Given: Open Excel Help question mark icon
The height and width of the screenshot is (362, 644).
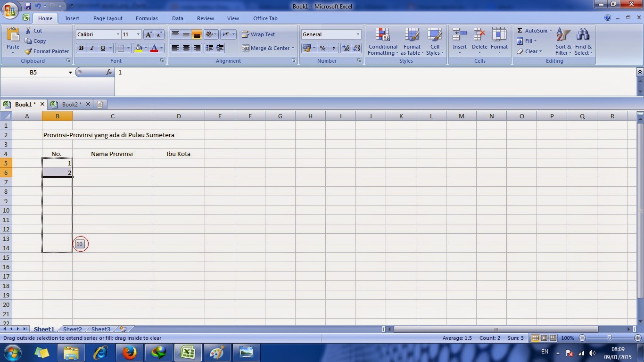Looking at the screenshot, I should click(608, 17).
